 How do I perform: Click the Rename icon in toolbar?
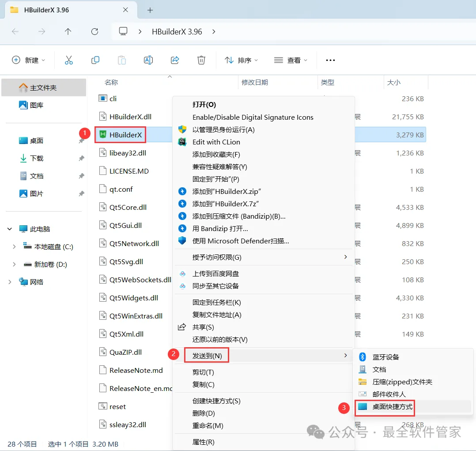pyautogui.click(x=148, y=60)
